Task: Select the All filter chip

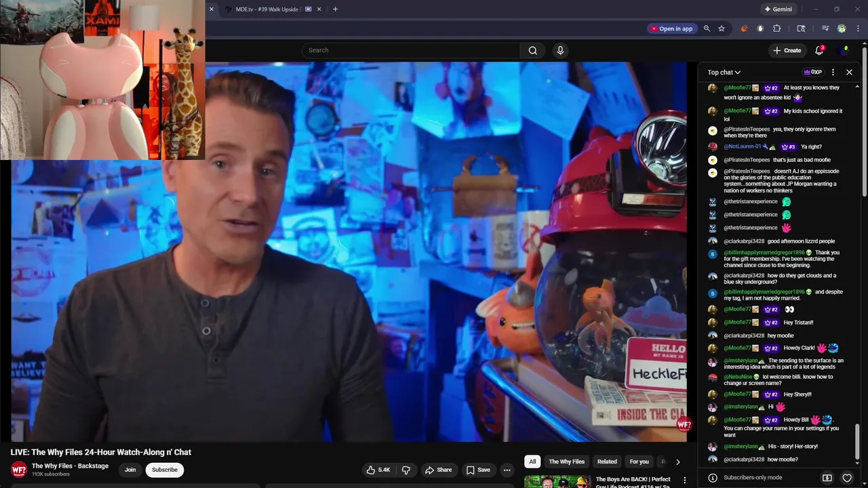Action: click(532, 462)
